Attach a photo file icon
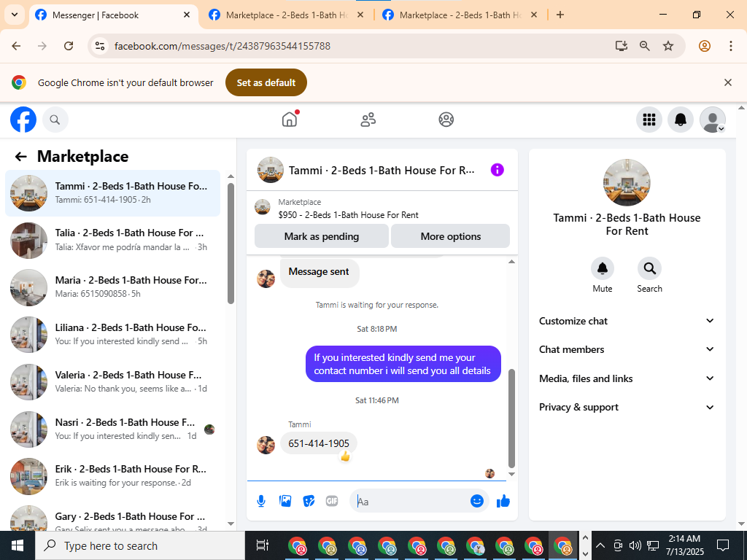The image size is (747, 560). [285, 501]
